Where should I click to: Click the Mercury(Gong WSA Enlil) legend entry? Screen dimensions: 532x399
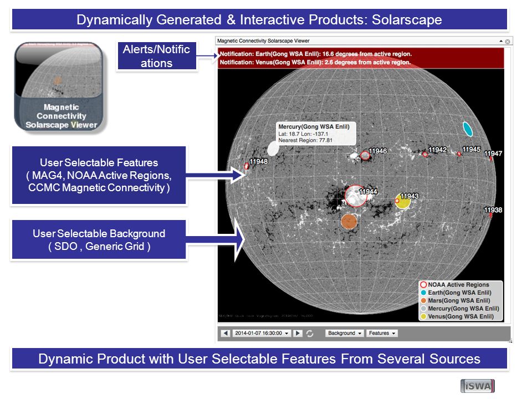pos(460,309)
